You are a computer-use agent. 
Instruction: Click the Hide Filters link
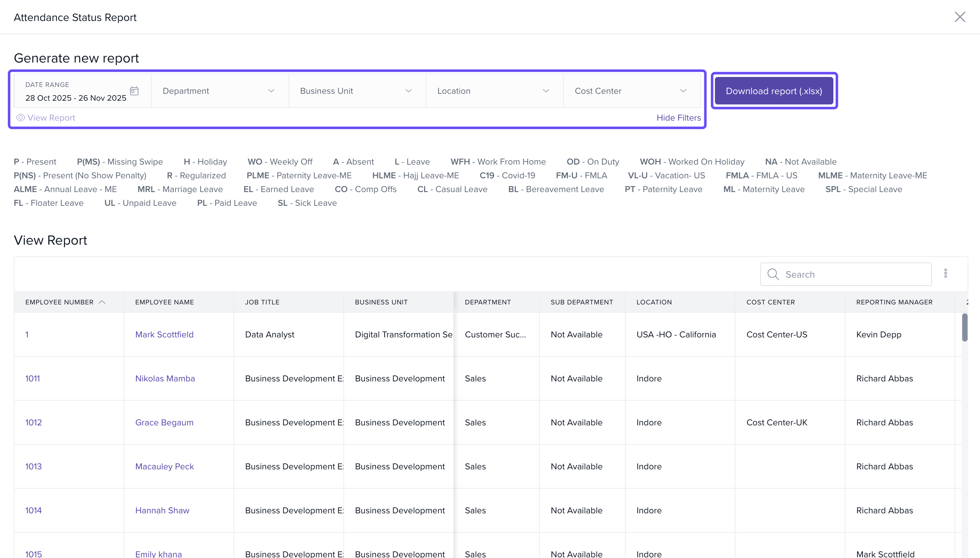coord(678,118)
